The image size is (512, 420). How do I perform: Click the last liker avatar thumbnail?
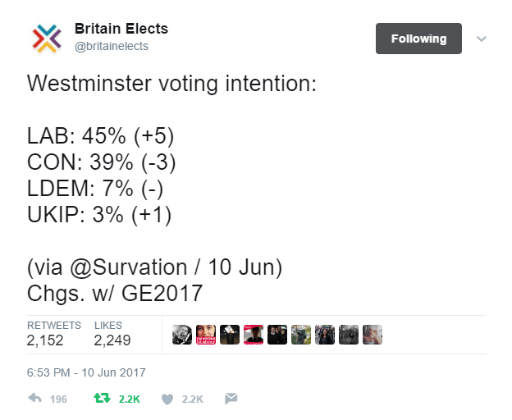point(373,335)
